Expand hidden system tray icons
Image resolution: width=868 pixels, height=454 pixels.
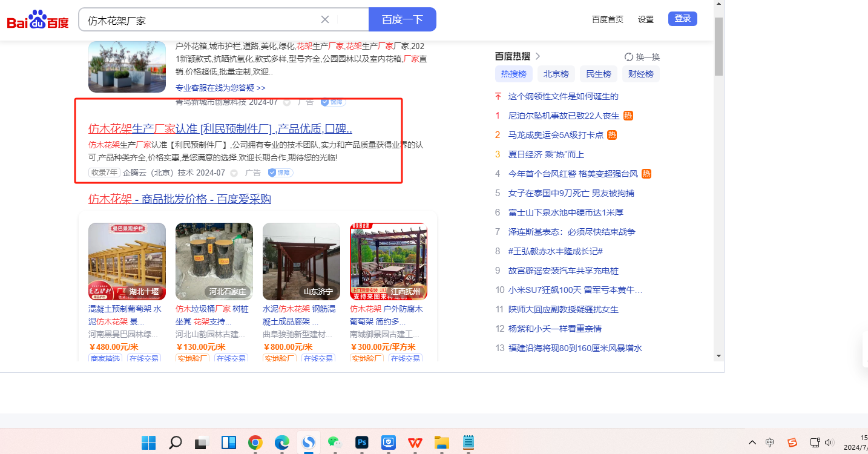(752, 442)
